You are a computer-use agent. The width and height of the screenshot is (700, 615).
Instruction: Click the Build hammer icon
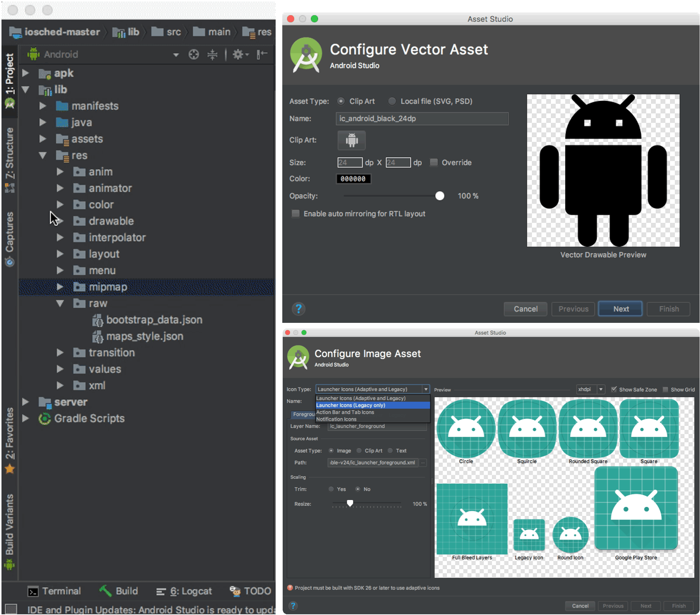[x=105, y=591]
